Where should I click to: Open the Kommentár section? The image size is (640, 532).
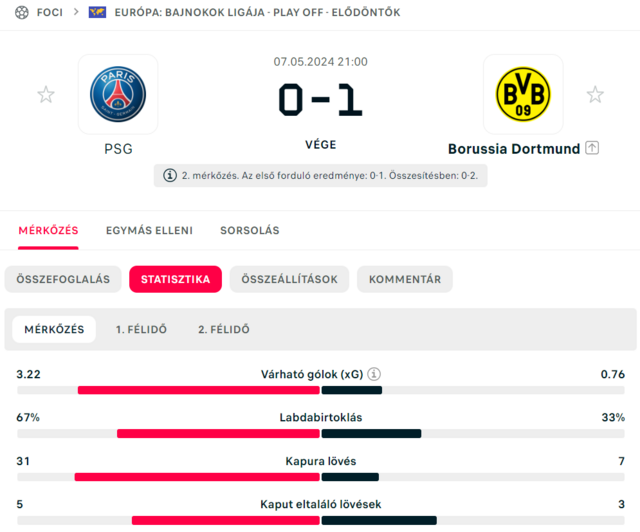pyautogui.click(x=405, y=279)
